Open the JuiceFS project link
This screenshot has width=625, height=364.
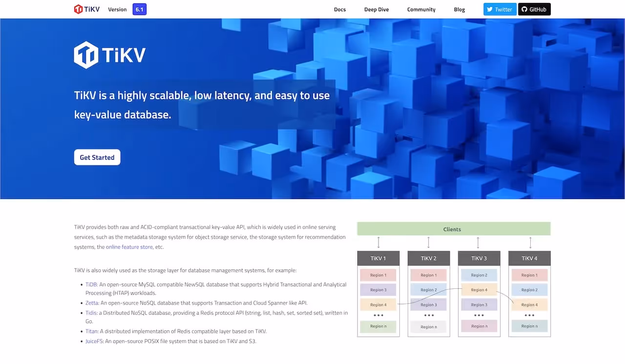[x=94, y=341]
